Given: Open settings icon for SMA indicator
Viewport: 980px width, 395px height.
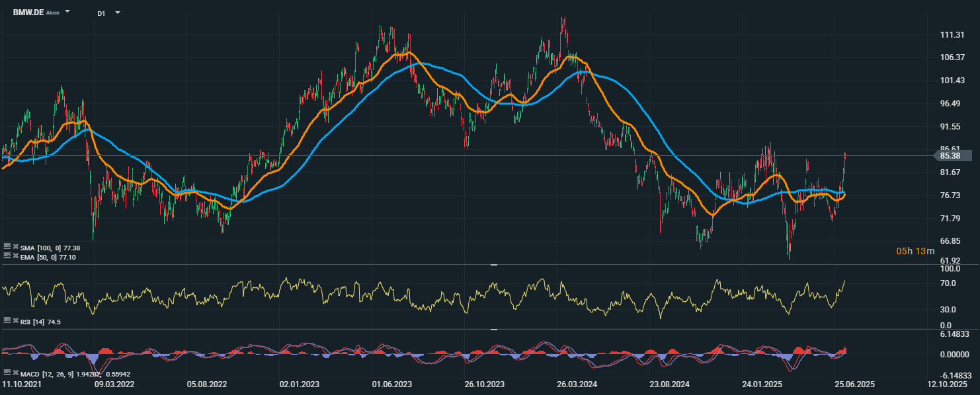Looking at the screenshot, I should coord(7,246).
